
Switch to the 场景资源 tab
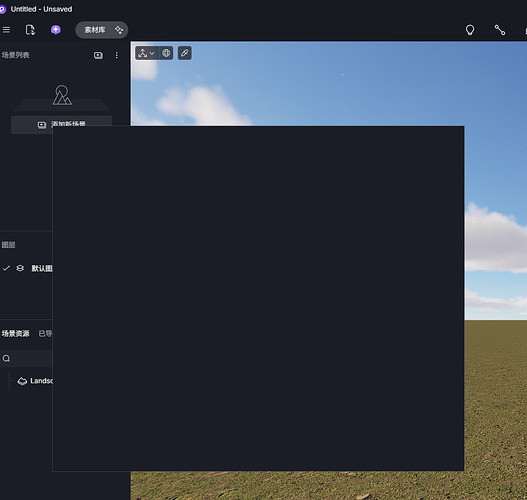point(15,333)
